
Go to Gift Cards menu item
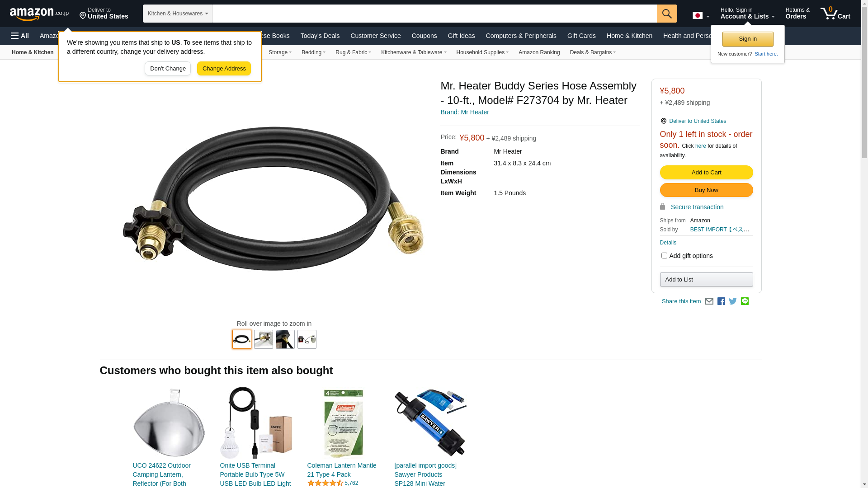click(581, 36)
